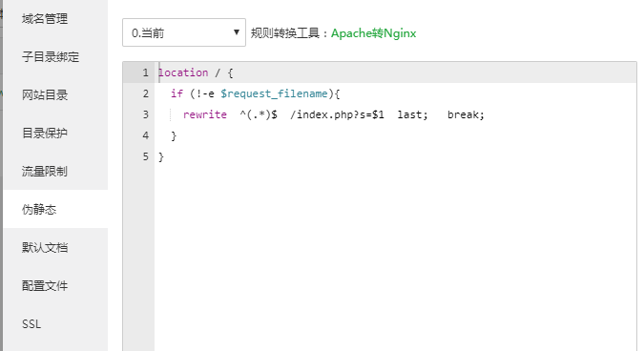Expand the 0.当前 rewrite template dropdown
644x351 pixels.
[184, 32]
